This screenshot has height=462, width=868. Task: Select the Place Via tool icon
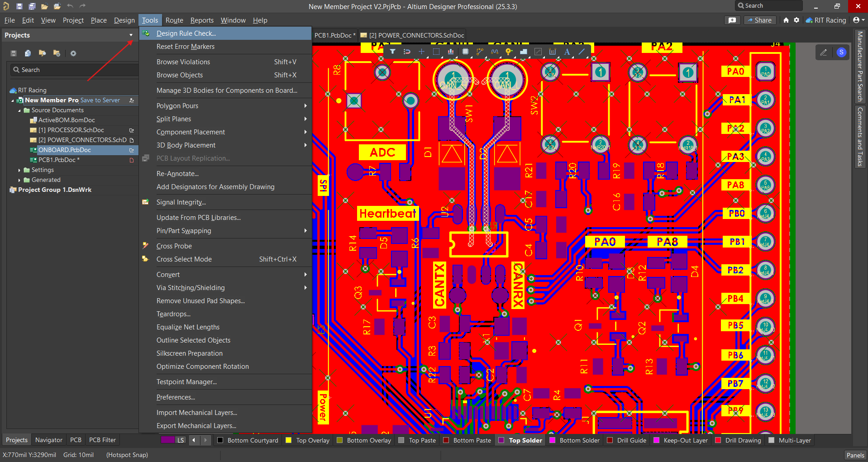click(x=509, y=52)
